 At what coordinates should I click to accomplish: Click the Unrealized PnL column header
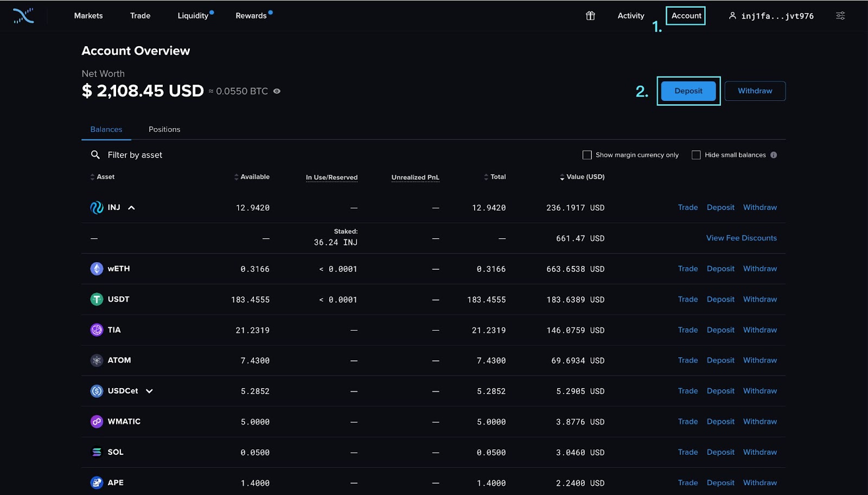(x=416, y=177)
